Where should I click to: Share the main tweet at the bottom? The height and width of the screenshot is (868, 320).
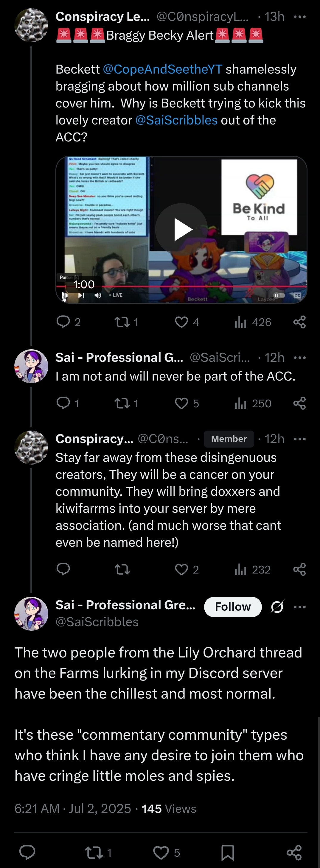coord(294,853)
